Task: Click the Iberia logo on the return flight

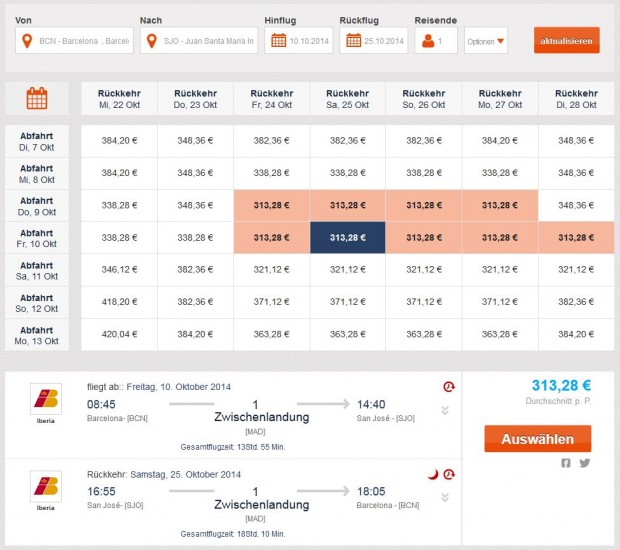Action: [45, 487]
